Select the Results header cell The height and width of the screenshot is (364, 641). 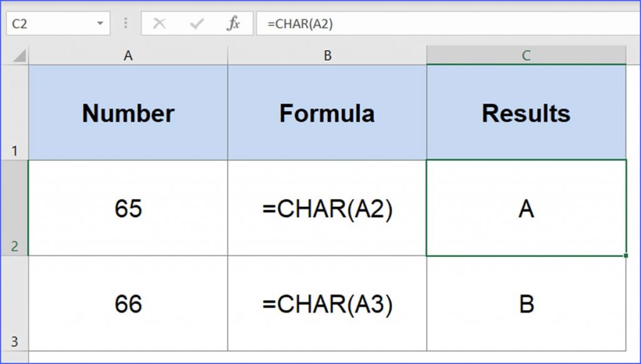[x=526, y=113]
